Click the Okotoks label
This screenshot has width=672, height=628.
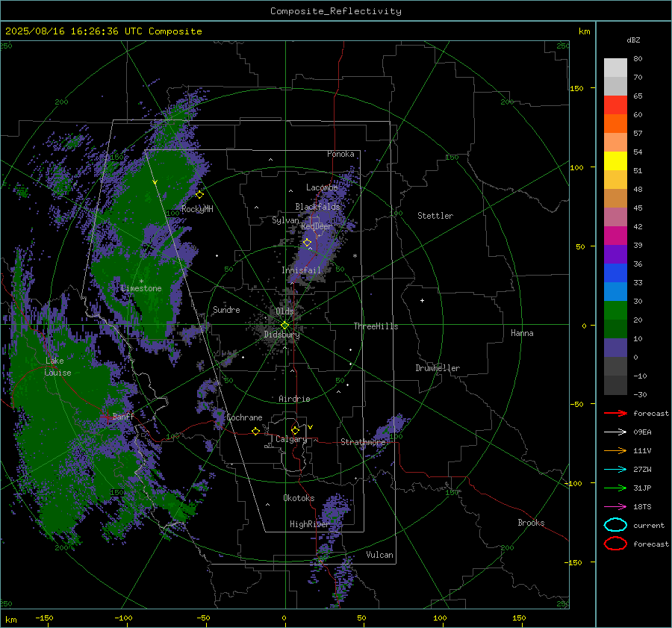299,498
